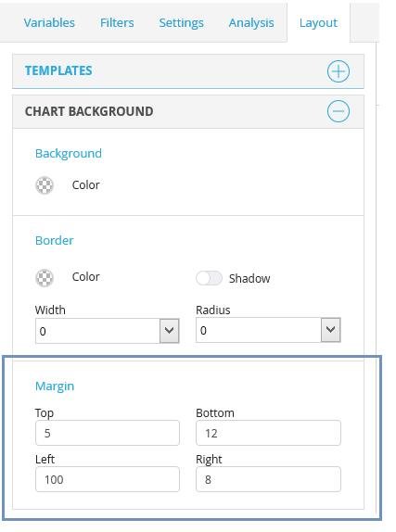Viewport: 396px width, 532px height.
Task: Open the border Width dropdown arrow
Action: tap(169, 331)
